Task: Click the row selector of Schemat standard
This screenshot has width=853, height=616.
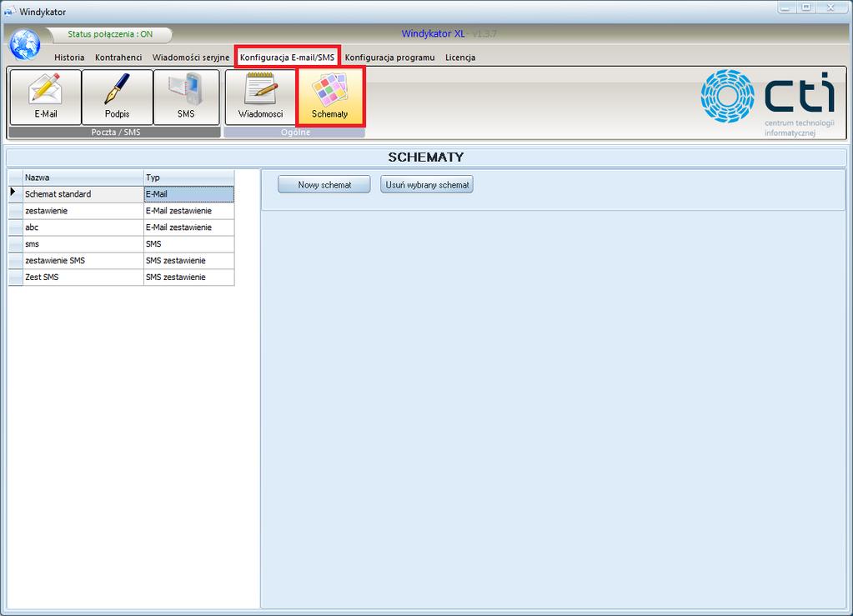Action: [15, 194]
